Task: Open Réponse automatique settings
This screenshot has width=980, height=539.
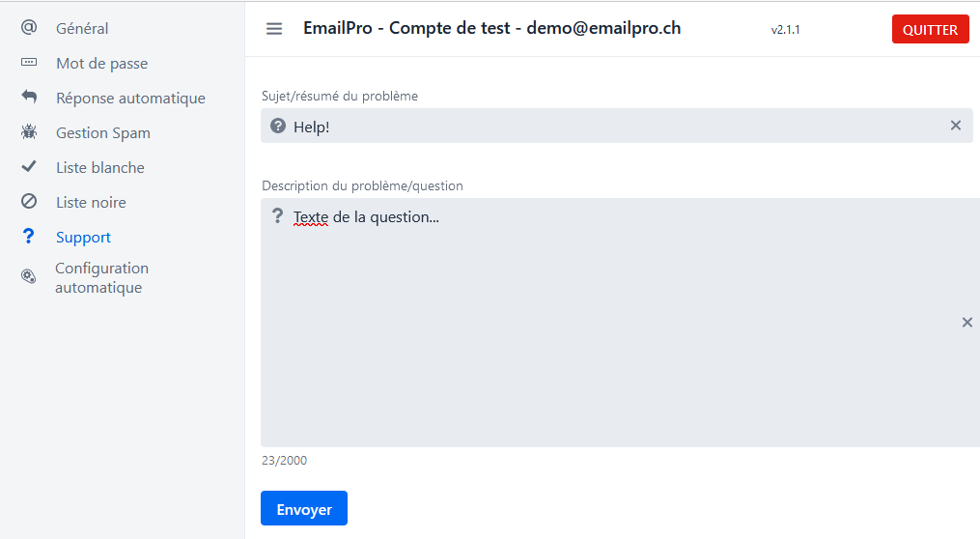Action: (x=130, y=99)
